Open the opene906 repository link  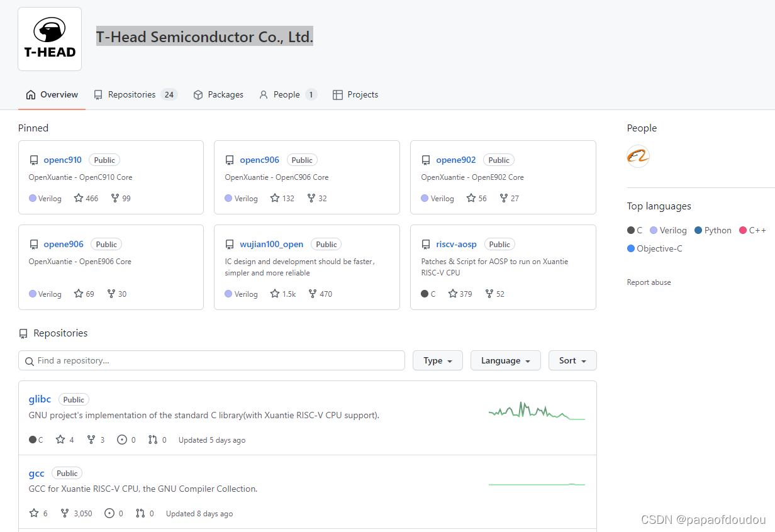pos(64,244)
